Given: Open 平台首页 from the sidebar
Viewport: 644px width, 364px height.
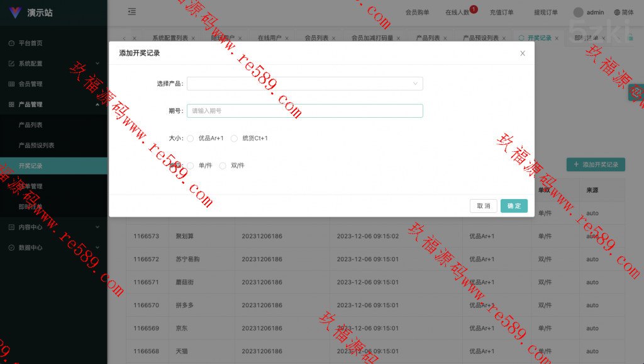Looking at the screenshot, I should coord(30,43).
